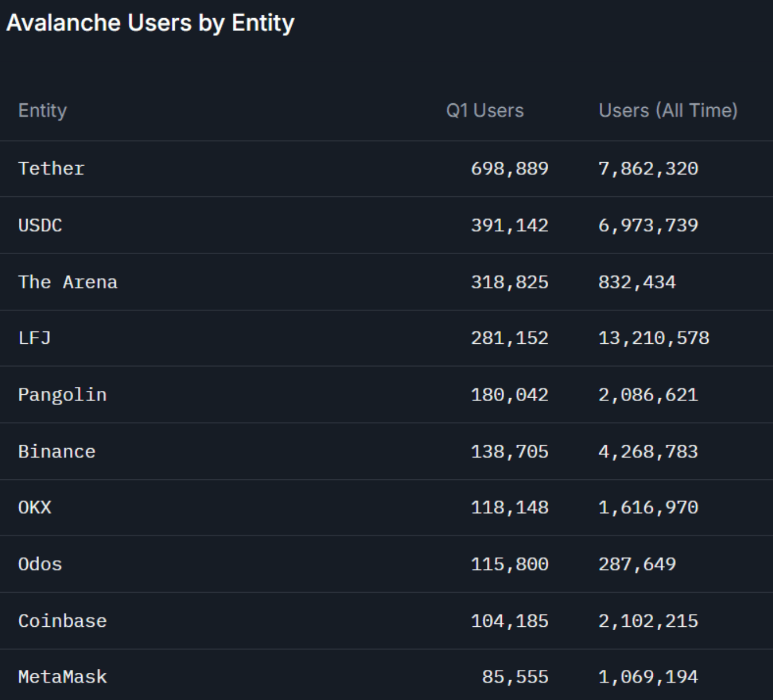
Task: Select the OKX entity name
Action: [35, 507]
